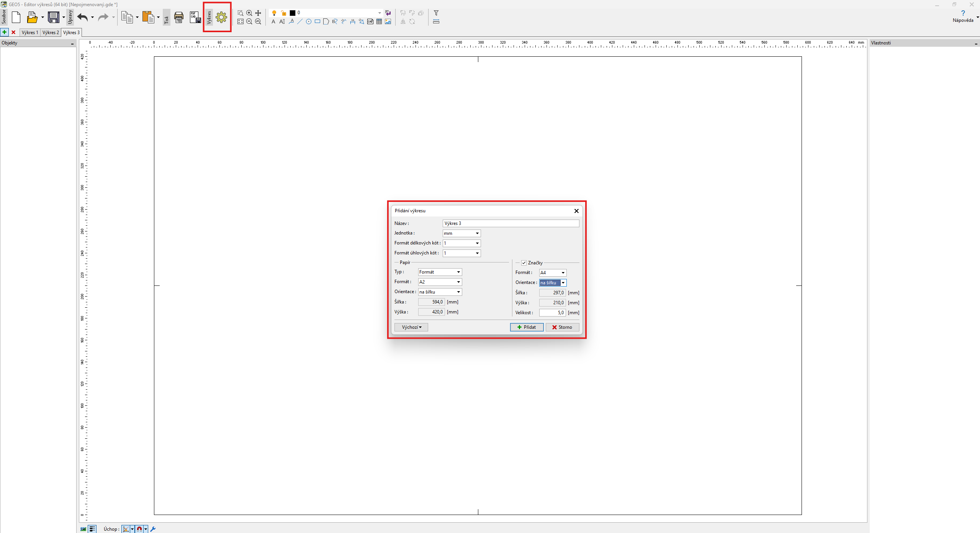Image resolution: width=980 pixels, height=533 pixels.
Task: Toggle the layer lock icon
Action: click(x=283, y=13)
